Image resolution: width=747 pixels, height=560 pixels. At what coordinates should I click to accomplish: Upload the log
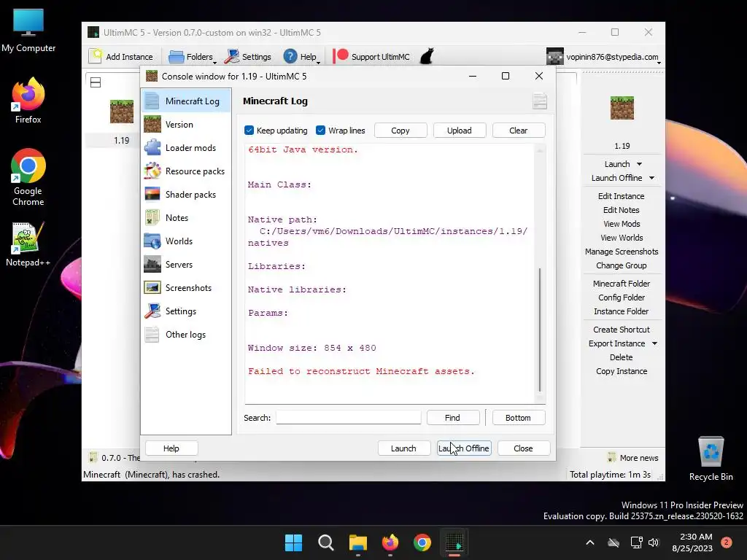pos(460,131)
